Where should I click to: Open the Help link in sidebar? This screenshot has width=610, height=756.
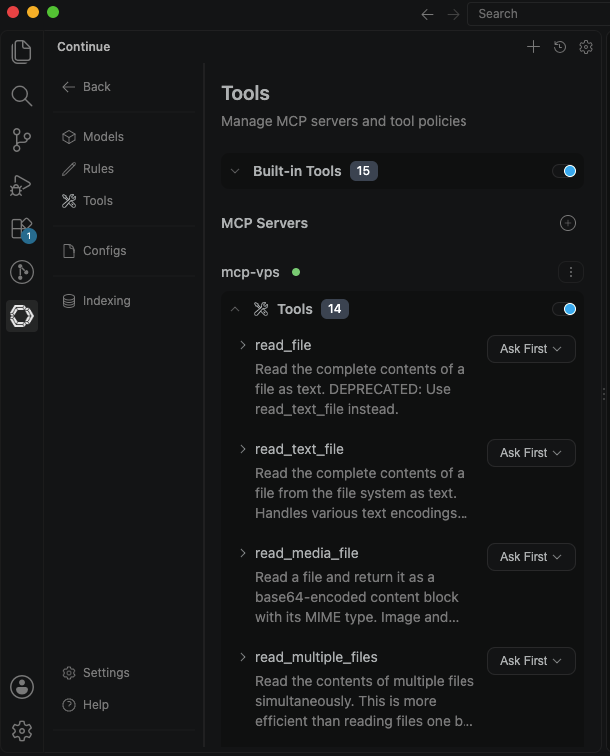pyautogui.click(x=85, y=704)
